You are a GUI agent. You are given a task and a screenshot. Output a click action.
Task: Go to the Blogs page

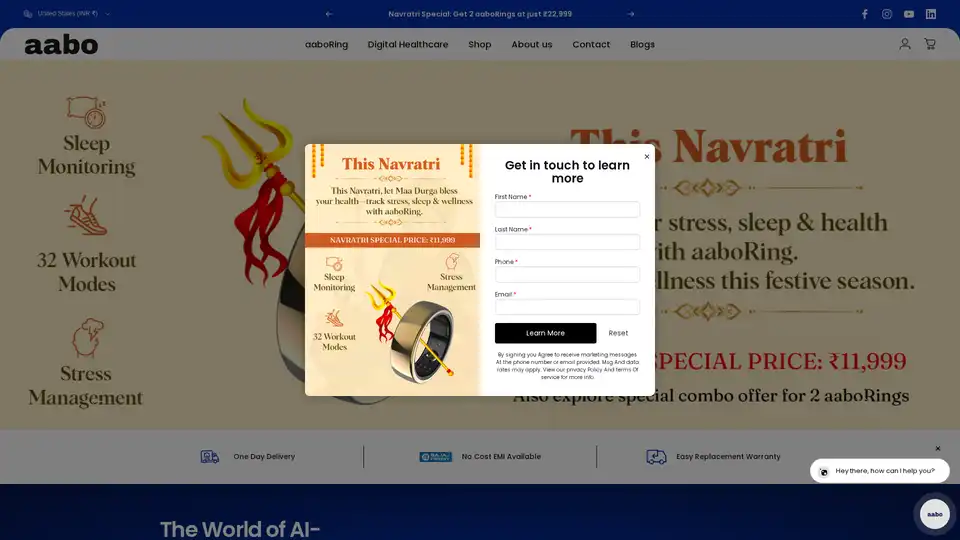pos(642,44)
